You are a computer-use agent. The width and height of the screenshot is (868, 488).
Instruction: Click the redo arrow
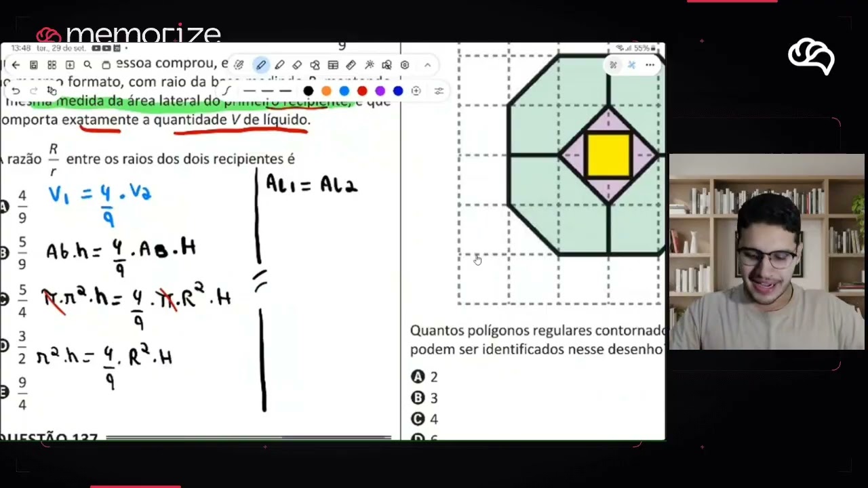pyautogui.click(x=33, y=91)
